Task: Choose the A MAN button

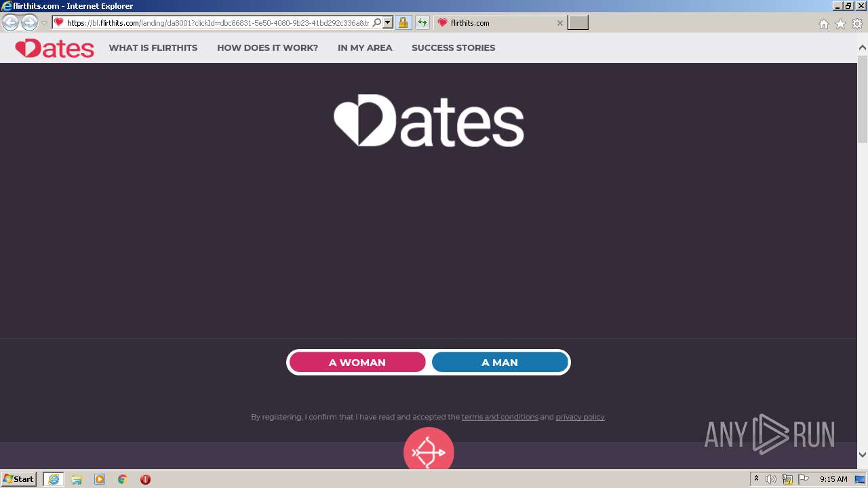Action: pos(500,363)
